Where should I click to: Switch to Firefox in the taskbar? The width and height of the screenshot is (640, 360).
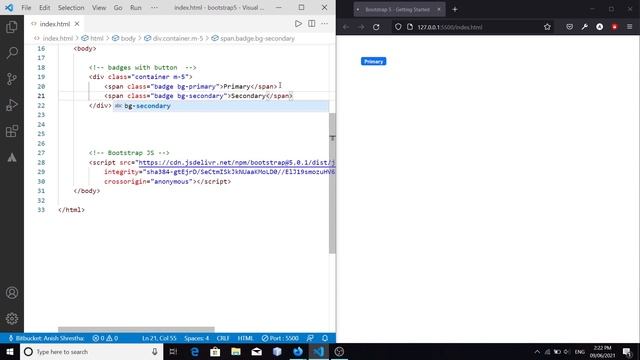point(298,351)
